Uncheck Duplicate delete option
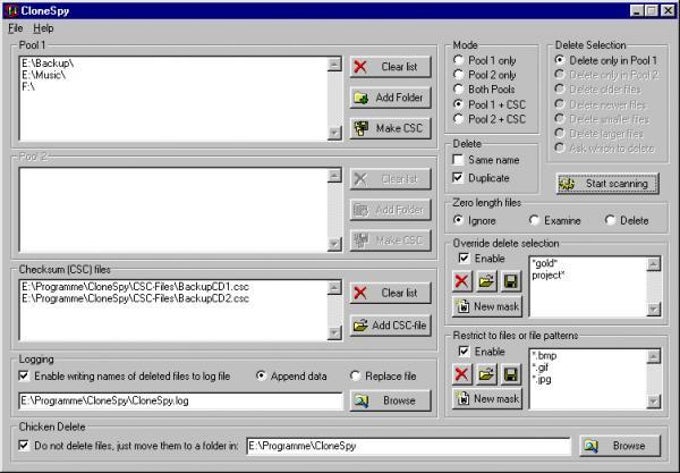680x473 pixels. pyautogui.click(x=481, y=178)
